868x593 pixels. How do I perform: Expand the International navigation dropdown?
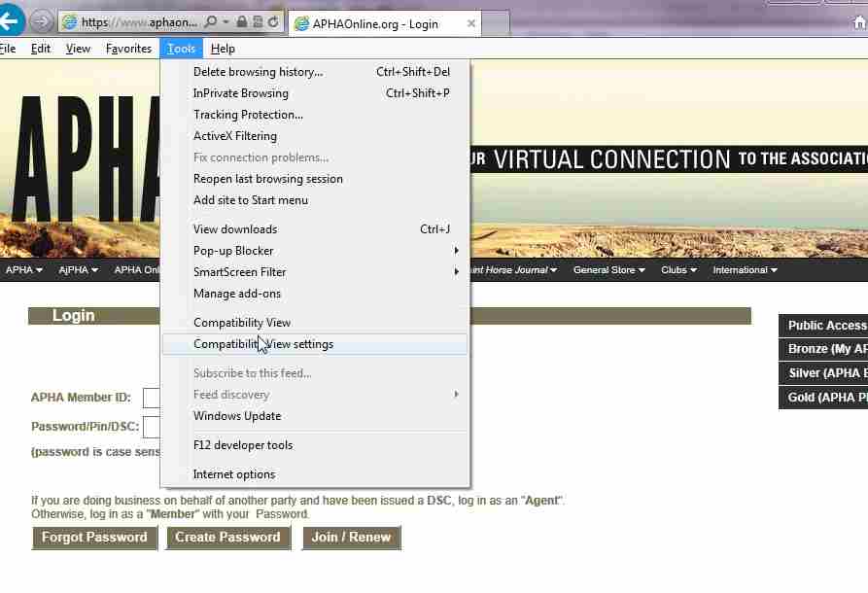click(x=746, y=269)
